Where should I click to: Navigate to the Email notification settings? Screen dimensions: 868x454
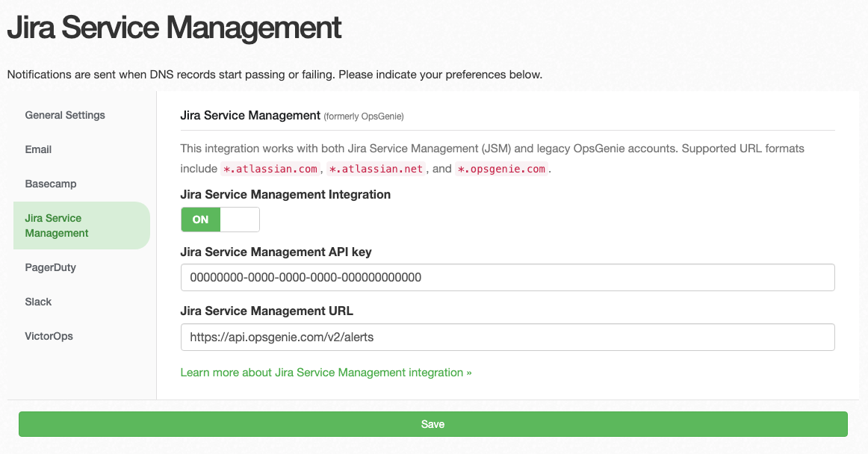(x=38, y=149)
